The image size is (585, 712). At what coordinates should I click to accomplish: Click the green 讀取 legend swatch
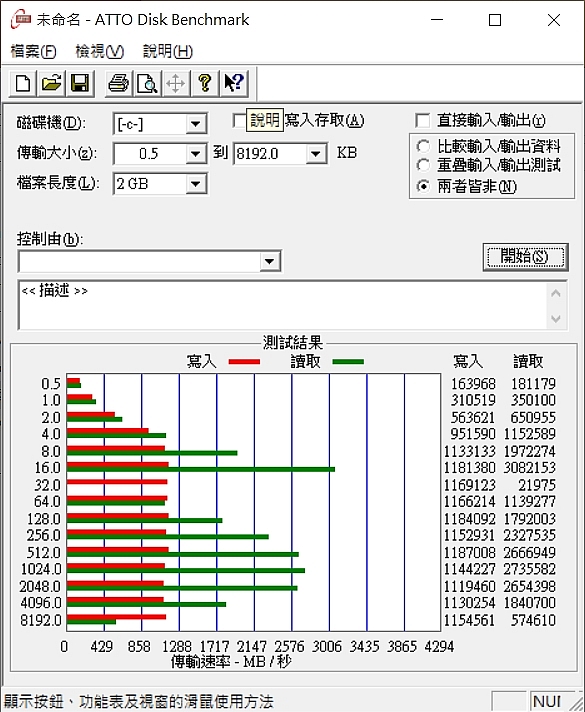tap(348, 362)
